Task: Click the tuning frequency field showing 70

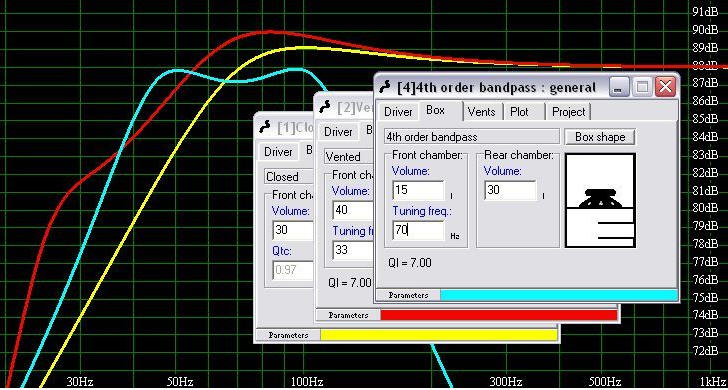Action: [x=418, y=230]
